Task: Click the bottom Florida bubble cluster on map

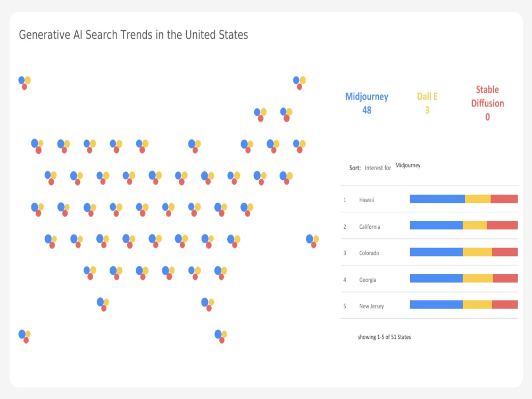Action: (221, 336)
